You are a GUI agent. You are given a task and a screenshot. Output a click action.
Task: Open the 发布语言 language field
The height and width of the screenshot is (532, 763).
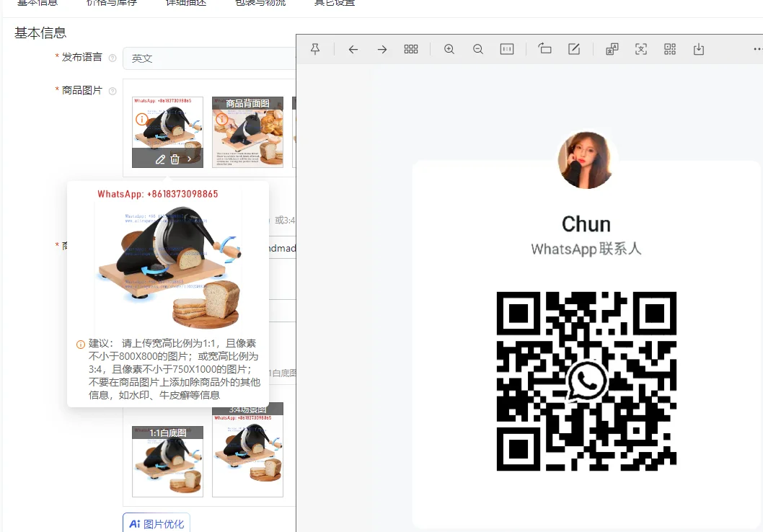click(209, 58)
